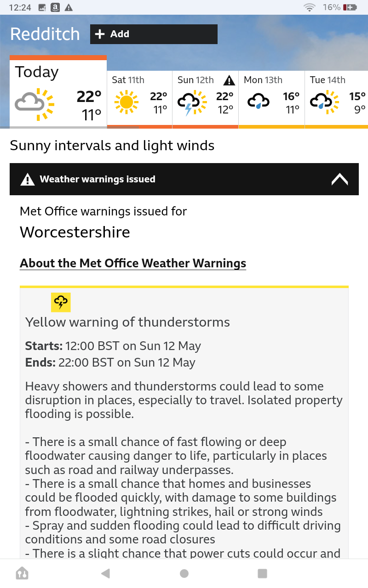
Task: Select the Today forecast tab
Action: tap(58, 92)
